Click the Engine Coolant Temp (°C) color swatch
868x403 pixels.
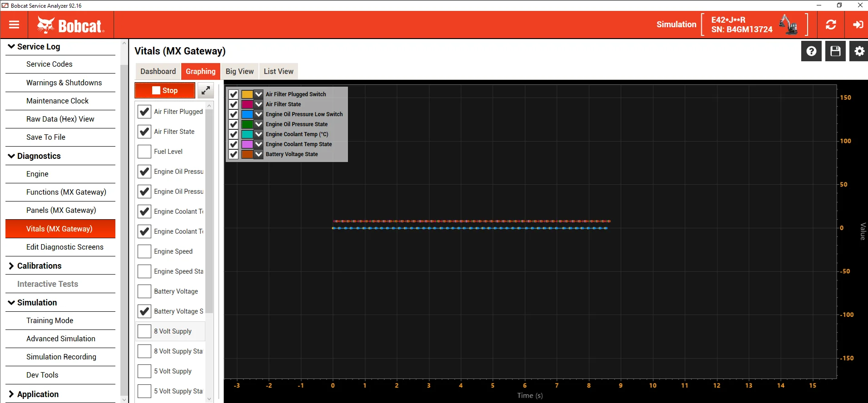tap(247, 134)
